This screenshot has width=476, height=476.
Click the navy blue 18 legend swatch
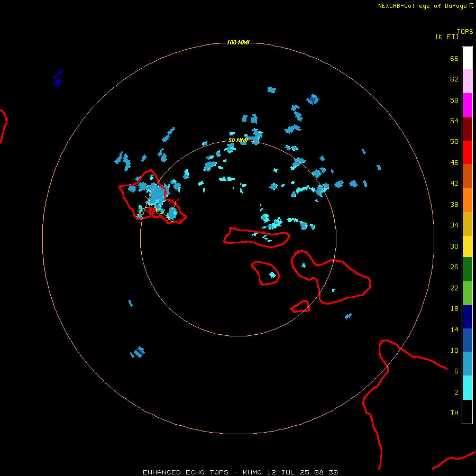tap(467, 317)
